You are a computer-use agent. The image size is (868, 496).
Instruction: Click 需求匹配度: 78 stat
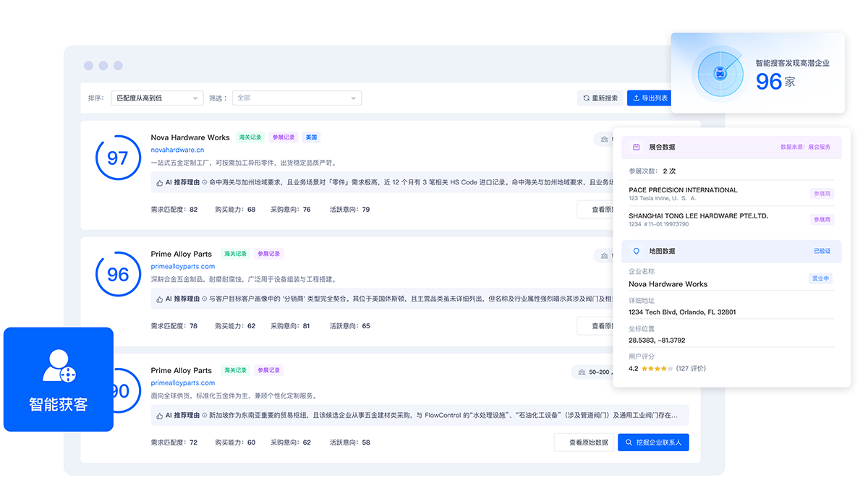174,326
